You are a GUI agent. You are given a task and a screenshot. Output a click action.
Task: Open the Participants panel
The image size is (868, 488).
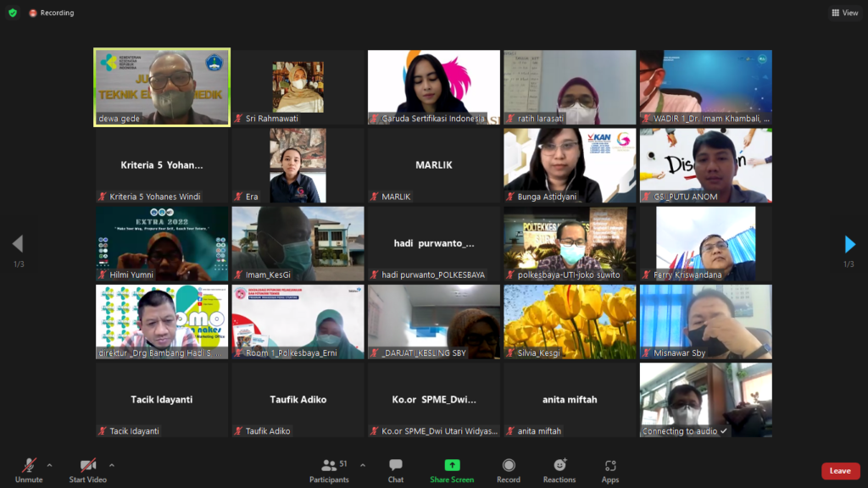click(330, 470)
